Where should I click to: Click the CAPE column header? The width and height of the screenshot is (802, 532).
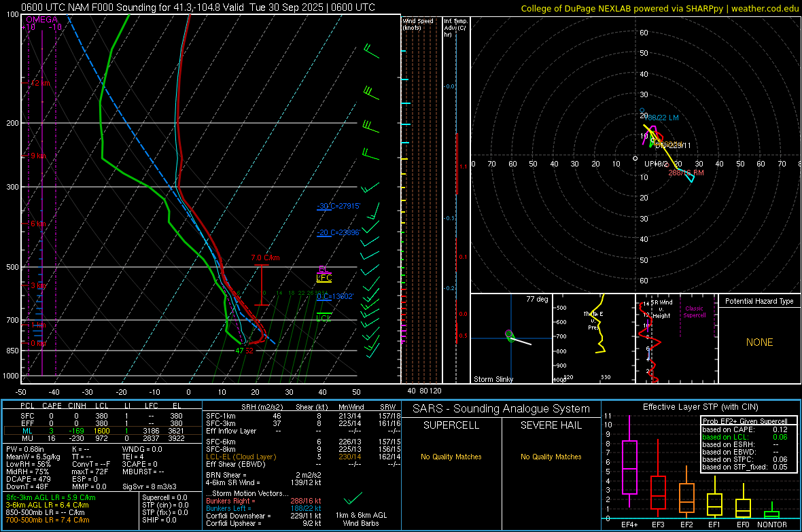[x=52, y=406]
